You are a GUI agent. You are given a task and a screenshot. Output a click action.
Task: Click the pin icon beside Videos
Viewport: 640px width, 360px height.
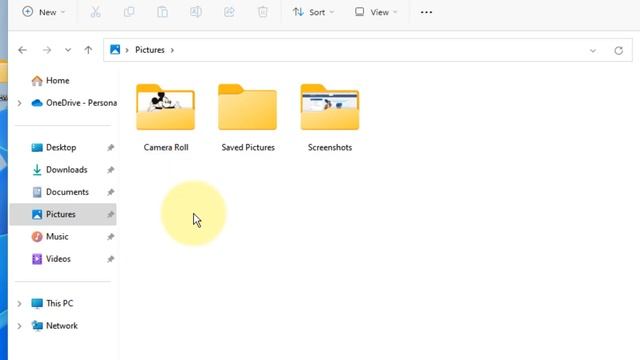pyautogui.click(x=111, y=259)
